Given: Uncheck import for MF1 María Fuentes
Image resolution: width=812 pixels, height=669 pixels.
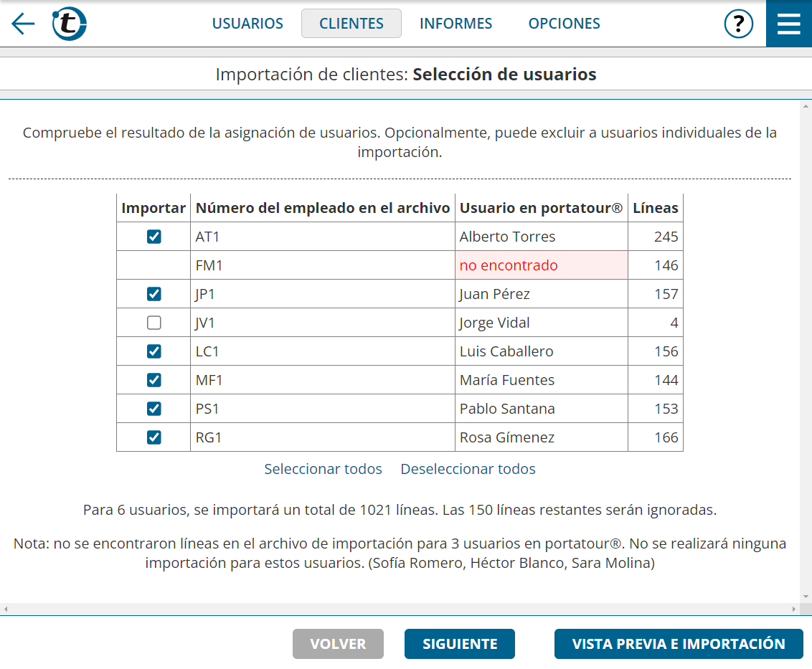Looking at the screenshot, I should [154, 380].
